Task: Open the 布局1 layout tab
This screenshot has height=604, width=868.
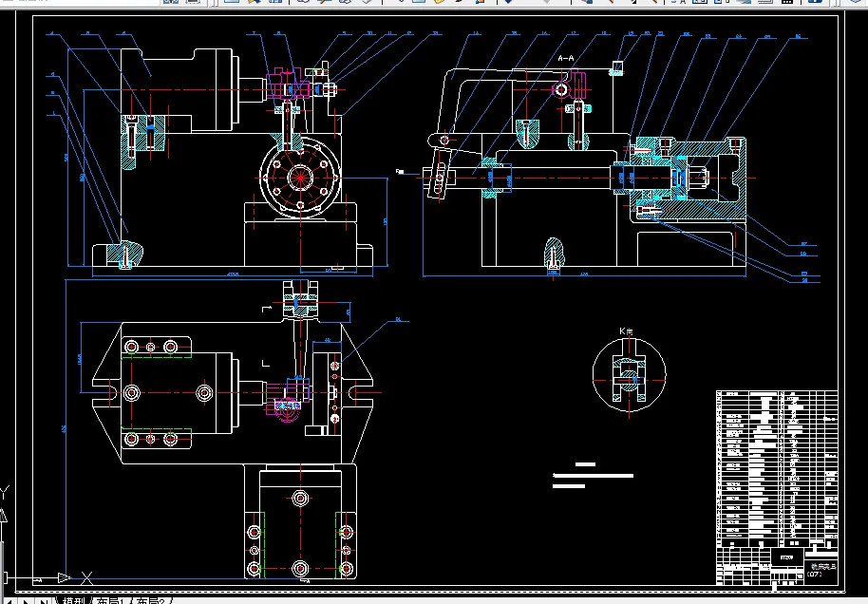Action: tap(109, 601)
